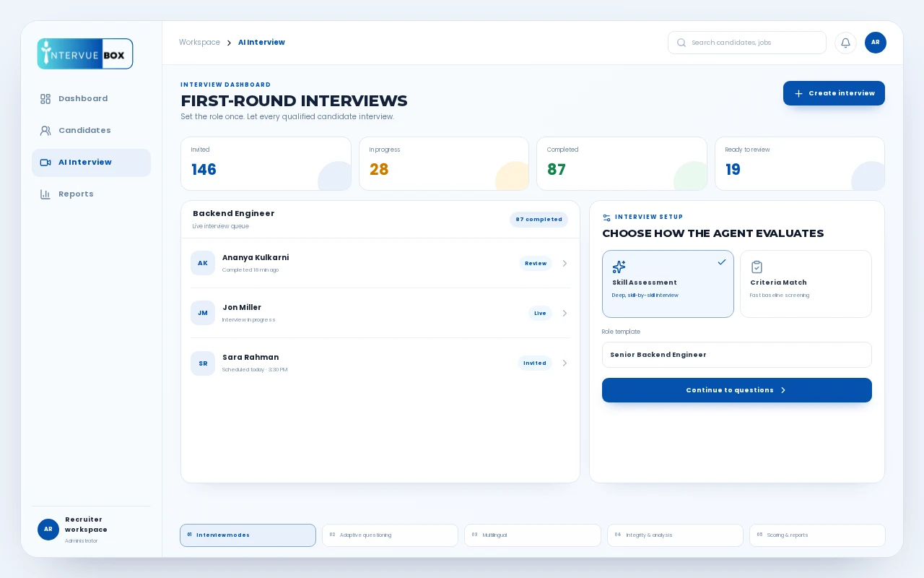The image size is (924, 578).
Task: Click the plus icon in Create interview
Action: 798,93
